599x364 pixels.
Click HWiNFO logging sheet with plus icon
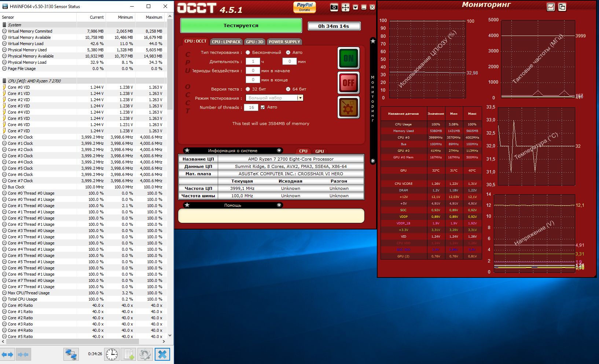point(129,354)
